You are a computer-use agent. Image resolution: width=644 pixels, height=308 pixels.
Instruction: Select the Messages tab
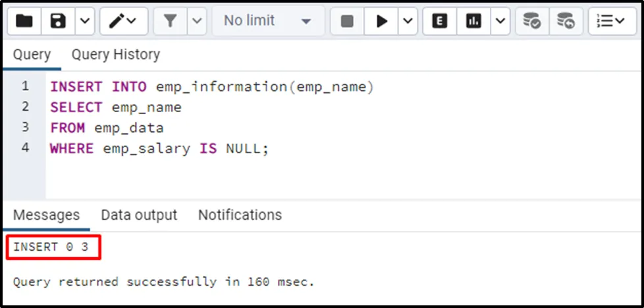pyautogui.click(x=46, y=215)
